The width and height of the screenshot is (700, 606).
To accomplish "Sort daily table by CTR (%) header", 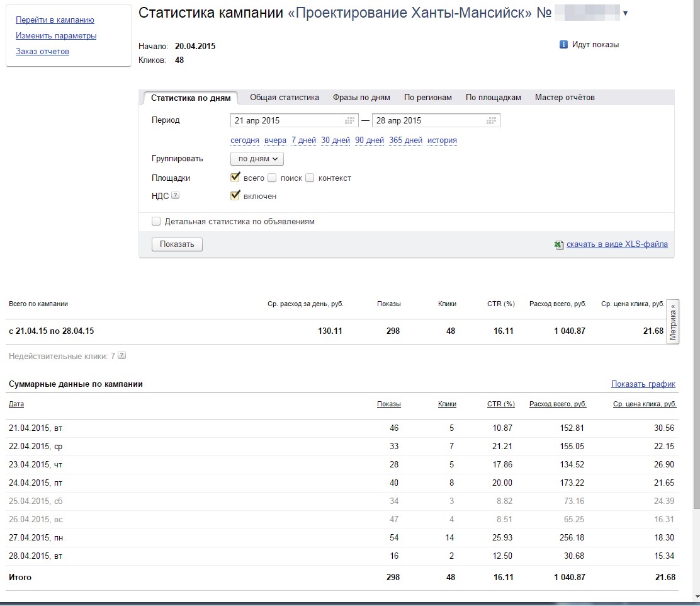I will tap(501, 404).
